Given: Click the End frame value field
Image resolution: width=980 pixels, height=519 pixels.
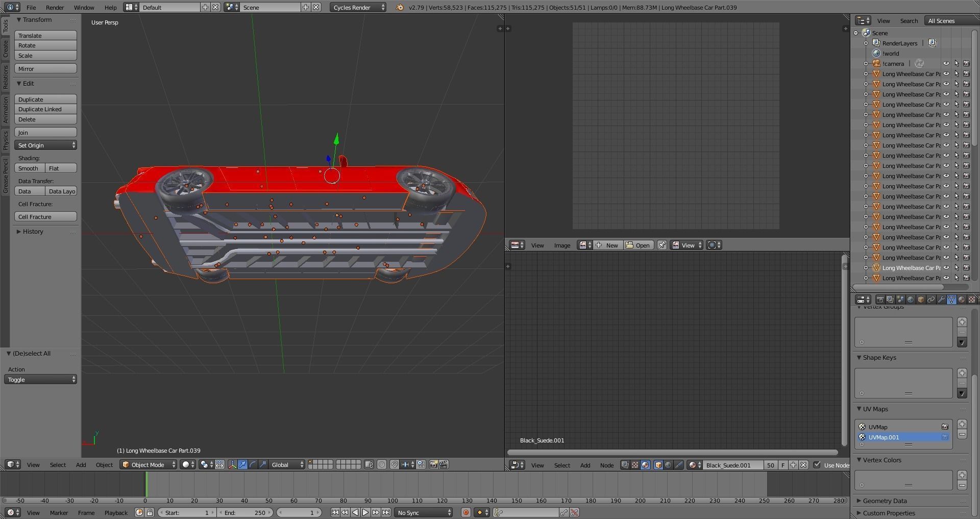Looking at the screenshot, I should coord(246,512).
